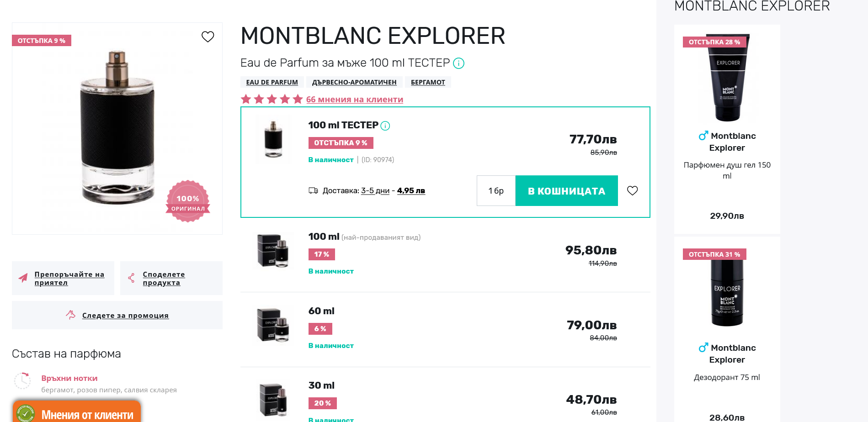Viewport: 868px width, 422px height.
Task: Expand the 3-5 дни delivery details
Action: 375,191
